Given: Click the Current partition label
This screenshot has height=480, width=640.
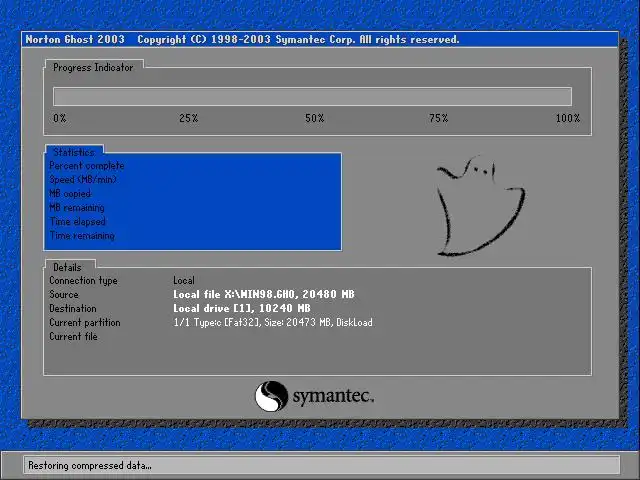Looking at the screenshot, I should coord(85,322).
